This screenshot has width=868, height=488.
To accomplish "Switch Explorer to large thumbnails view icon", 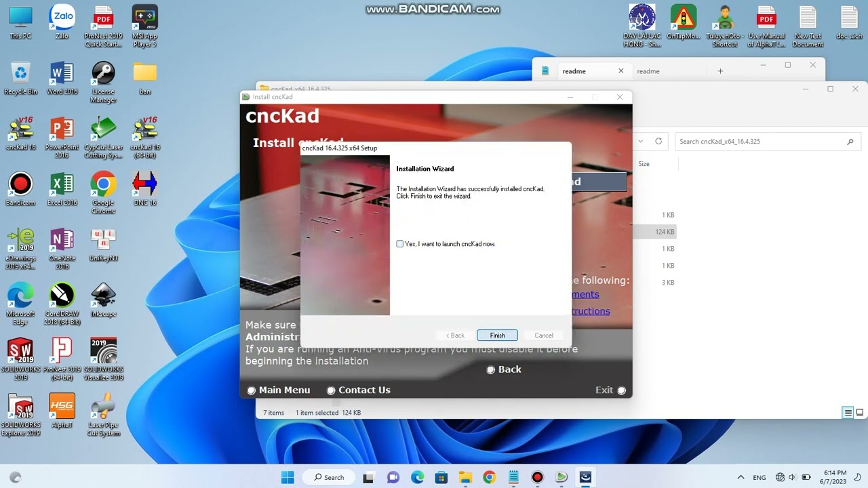I will (860, 413).
